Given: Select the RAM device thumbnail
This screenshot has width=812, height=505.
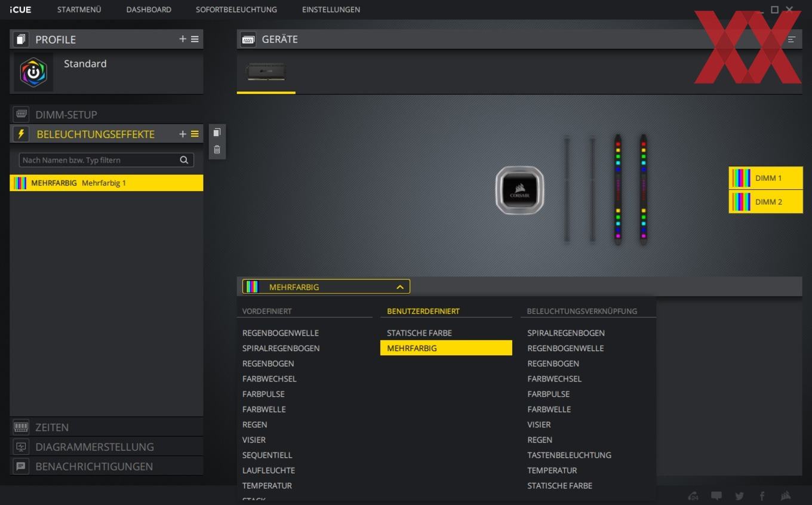Looking at the screenshot, I should click(x=266, y=71).
